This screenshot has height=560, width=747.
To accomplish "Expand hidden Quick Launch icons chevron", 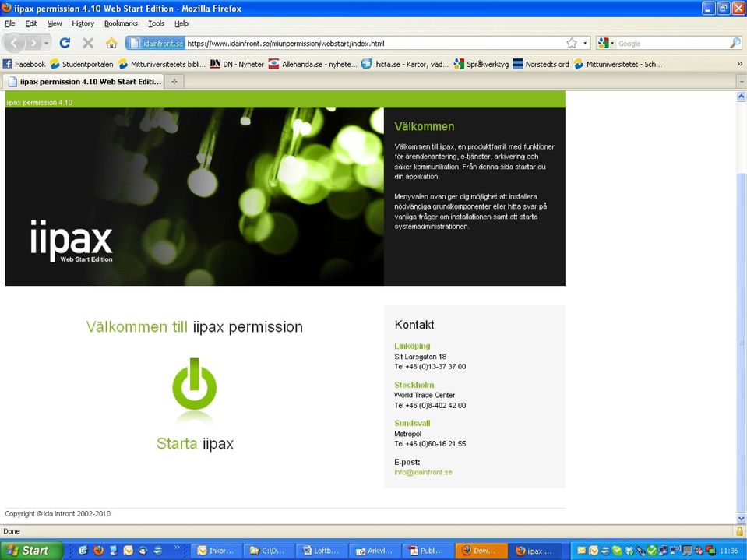I will [x=177, y=548].
